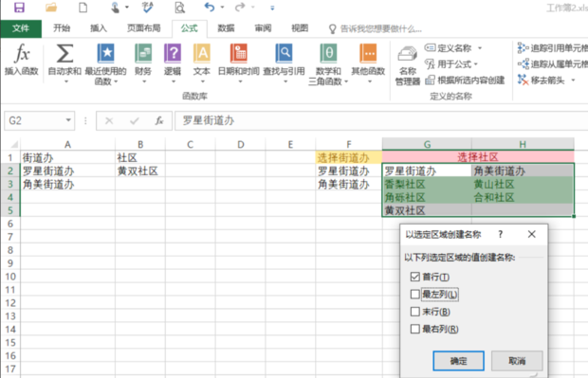Image resolution: width=588 pixels, height=378 pixels.
Task: Check the 最右列 (Right column) checkbox
Action: [414, 329]
